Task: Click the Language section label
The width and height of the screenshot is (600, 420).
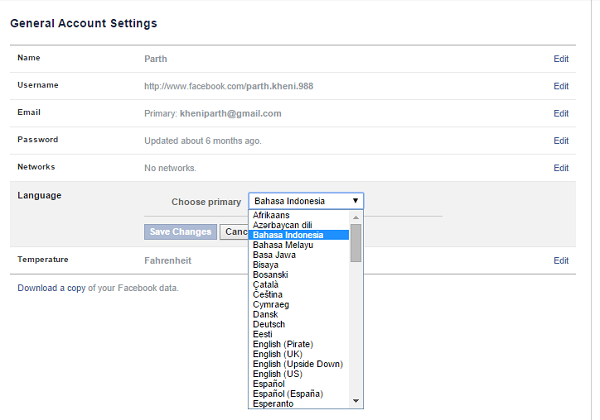Action: tap(39, 195)
